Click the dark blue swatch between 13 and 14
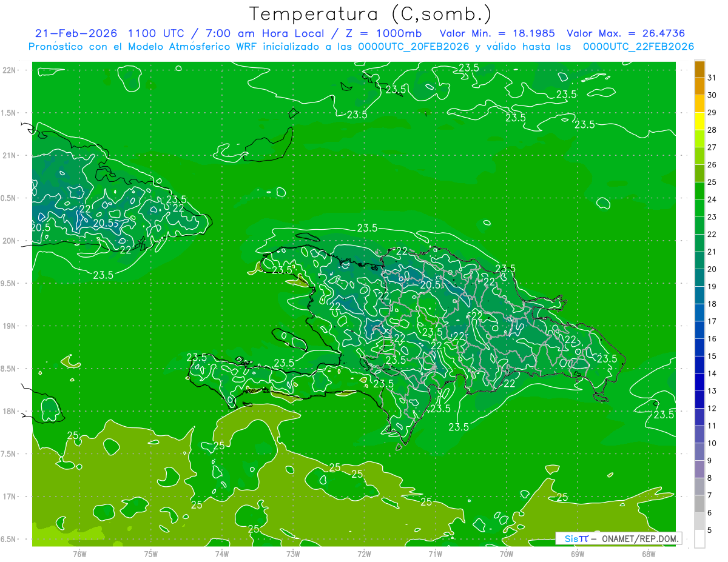 (699, 382)
